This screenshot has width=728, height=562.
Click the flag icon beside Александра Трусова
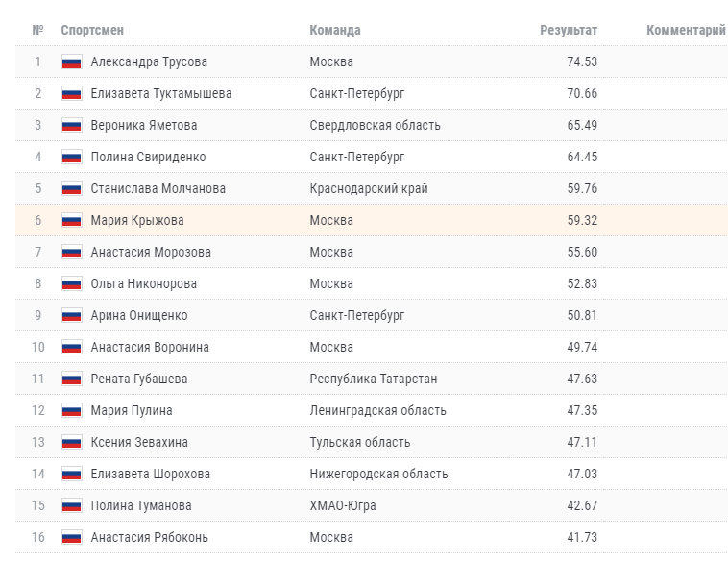pos(72,61)
